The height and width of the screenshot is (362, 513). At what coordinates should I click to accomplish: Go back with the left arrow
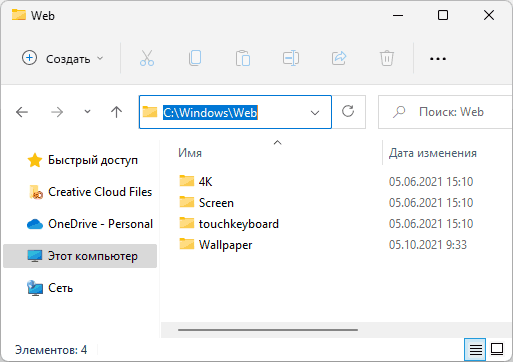pos(22,112)
